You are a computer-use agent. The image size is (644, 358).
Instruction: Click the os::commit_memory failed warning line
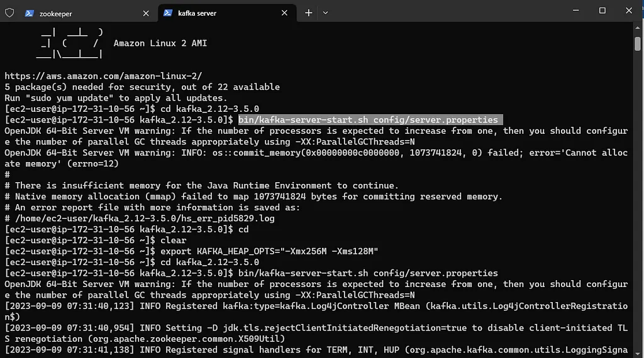click(316, 158)
